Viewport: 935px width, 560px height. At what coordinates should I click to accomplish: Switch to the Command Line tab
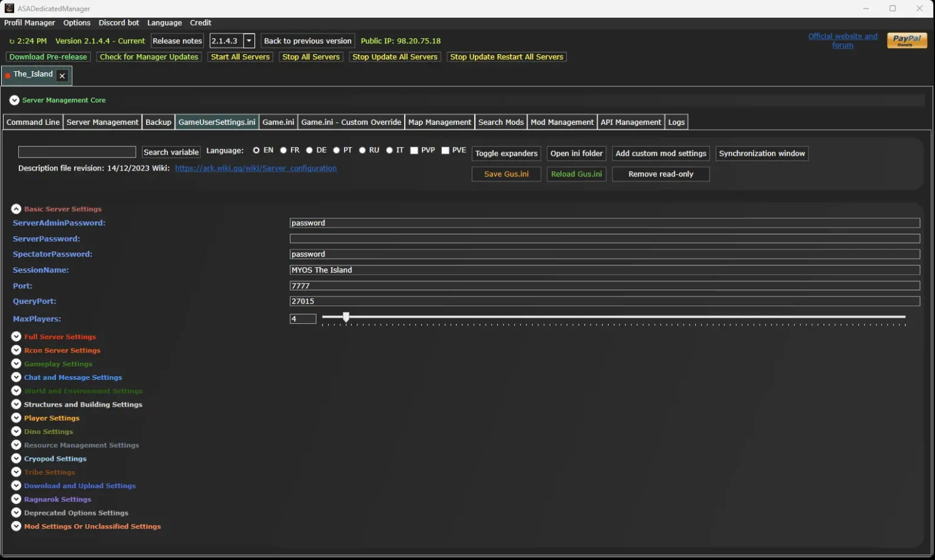(x=33, y=122)
